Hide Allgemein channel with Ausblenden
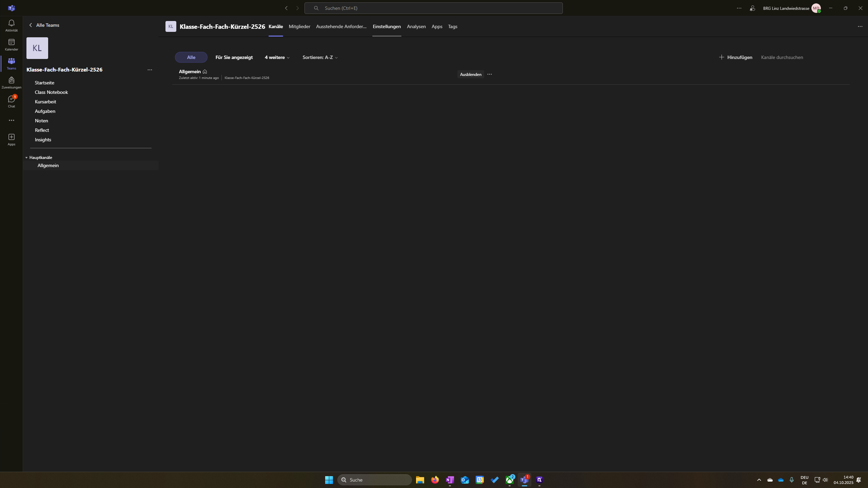Screen dimensions: 868x488 [470, 74]
